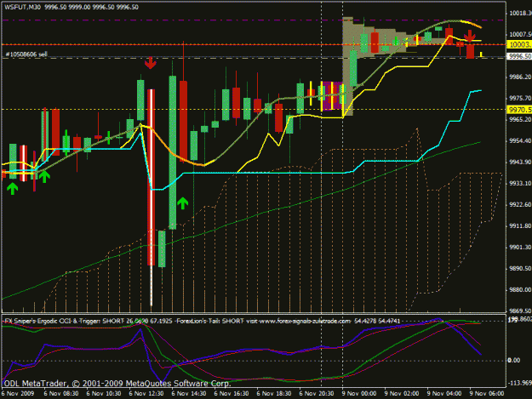The height and width of the screenshot is (399, 532).
Task: Click the 9933.10 price axis label
Action: (520, 184)
